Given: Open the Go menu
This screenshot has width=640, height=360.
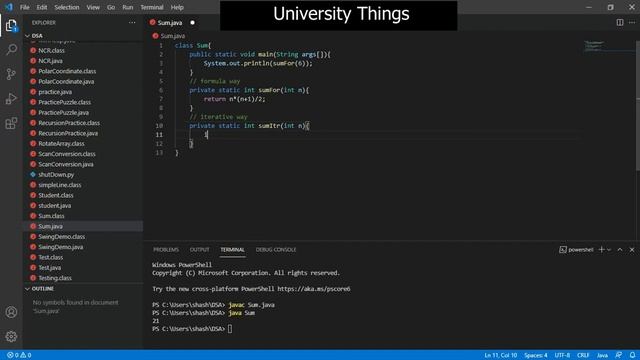Looking at the screenshot, I should click(111, 7).
